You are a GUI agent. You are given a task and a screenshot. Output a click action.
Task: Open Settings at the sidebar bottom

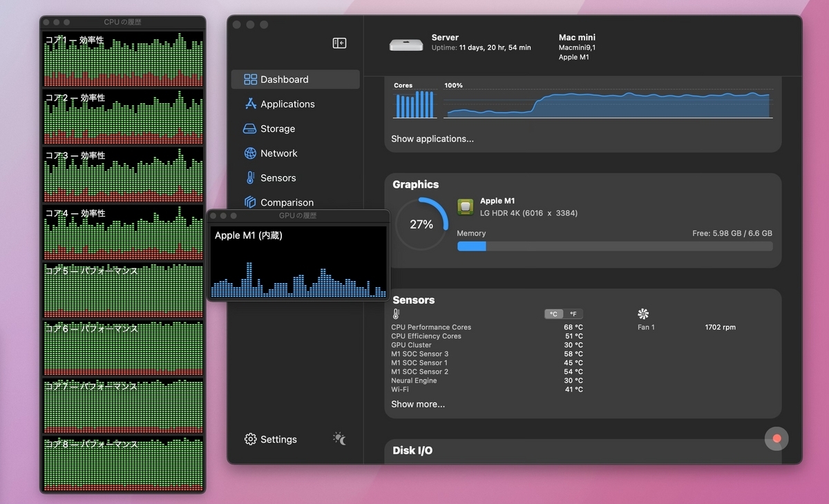(x=271, y=439)
